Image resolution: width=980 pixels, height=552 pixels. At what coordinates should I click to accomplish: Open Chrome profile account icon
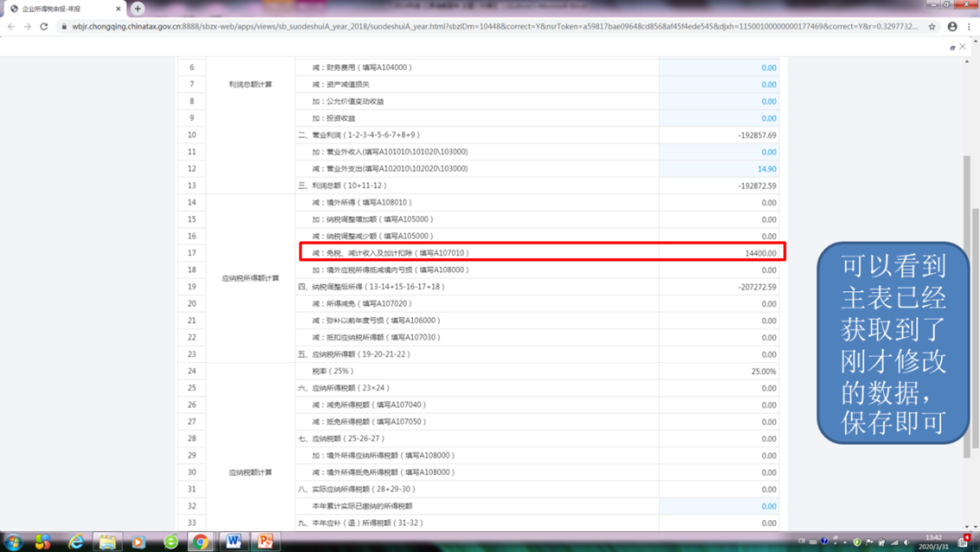click(x=953, y=26)
